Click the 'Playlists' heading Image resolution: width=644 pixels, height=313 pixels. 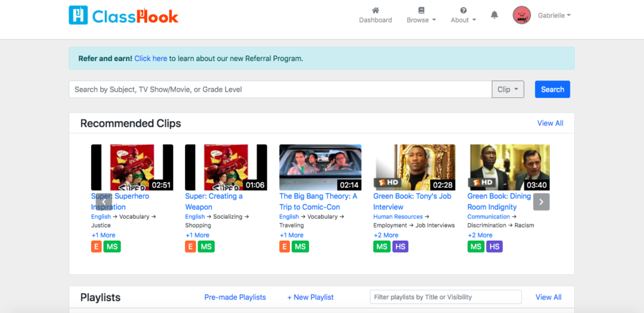tap(101, 297)
